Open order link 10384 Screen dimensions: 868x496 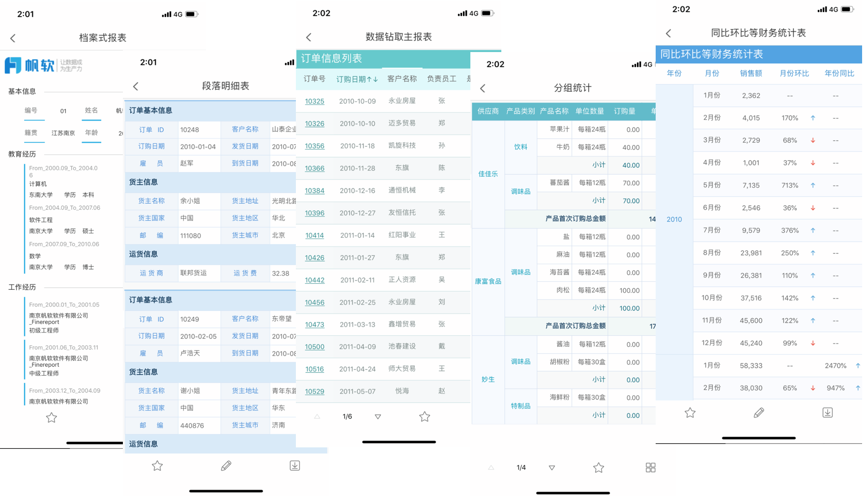click(315, 191)
